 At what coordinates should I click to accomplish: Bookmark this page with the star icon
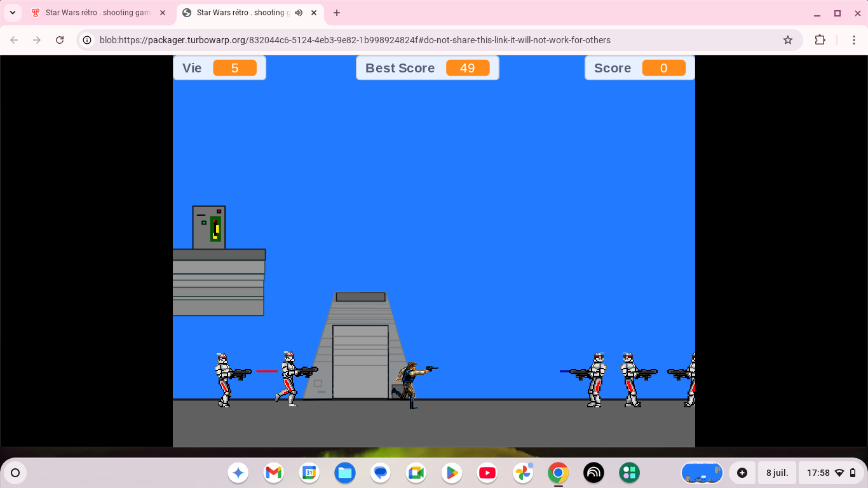(788, 40)
